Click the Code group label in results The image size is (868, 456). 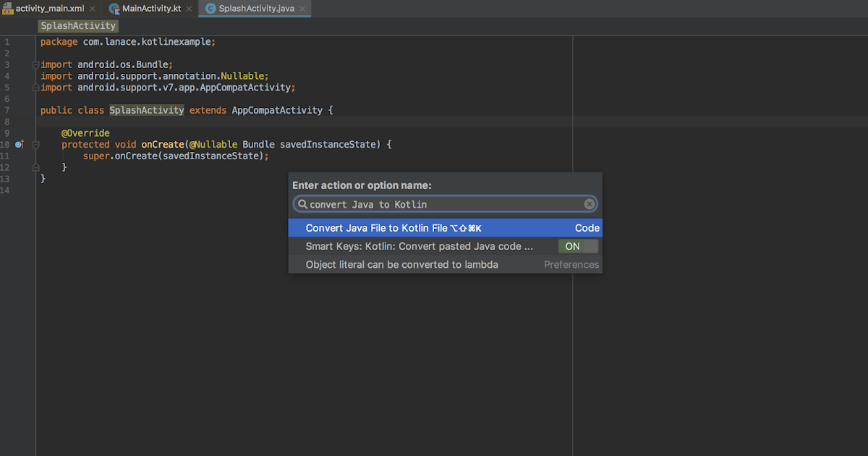587,228
